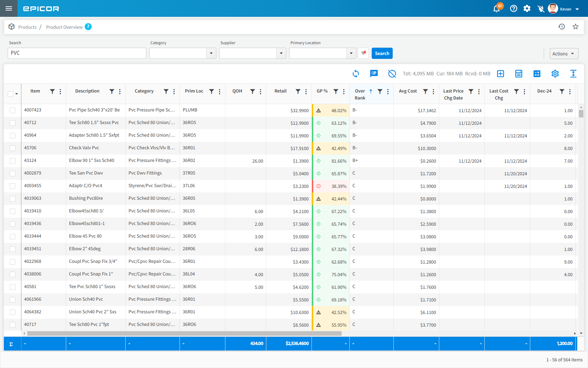This screenshot has width=588, height=368.
Task: Click into the Search text field
Action: click(77, 53)
